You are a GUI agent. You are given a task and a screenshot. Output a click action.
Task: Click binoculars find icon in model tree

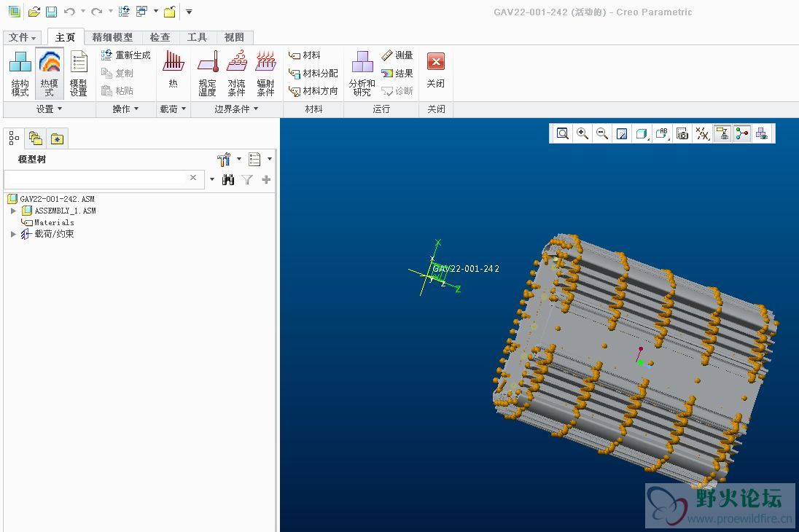228,179
